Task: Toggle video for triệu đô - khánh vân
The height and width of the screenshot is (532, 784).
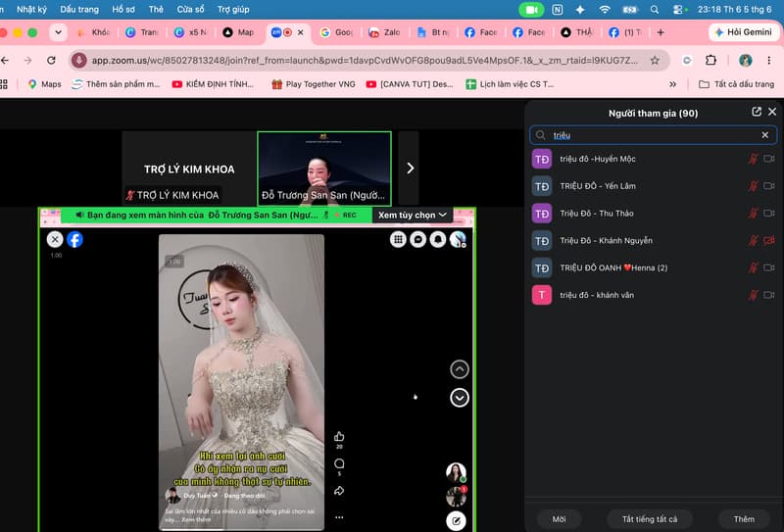Action: [x=769, y=295]
